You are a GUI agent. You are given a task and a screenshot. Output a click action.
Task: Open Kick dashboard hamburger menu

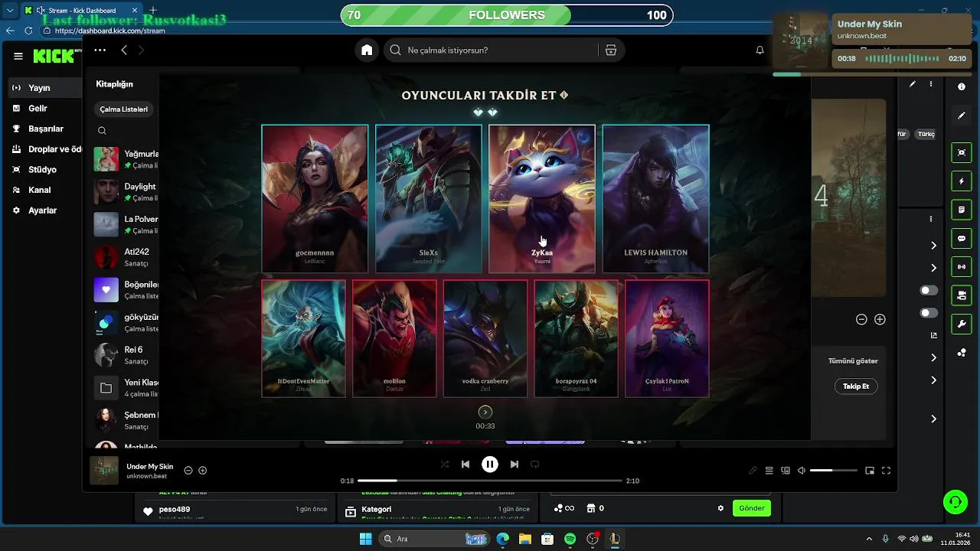[x=18, y=56]
